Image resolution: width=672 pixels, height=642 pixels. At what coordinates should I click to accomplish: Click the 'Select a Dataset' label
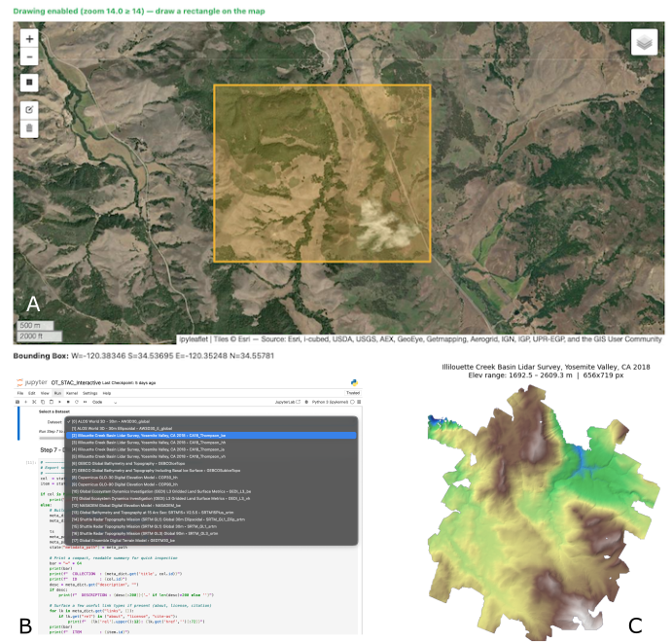click(54, 411)
